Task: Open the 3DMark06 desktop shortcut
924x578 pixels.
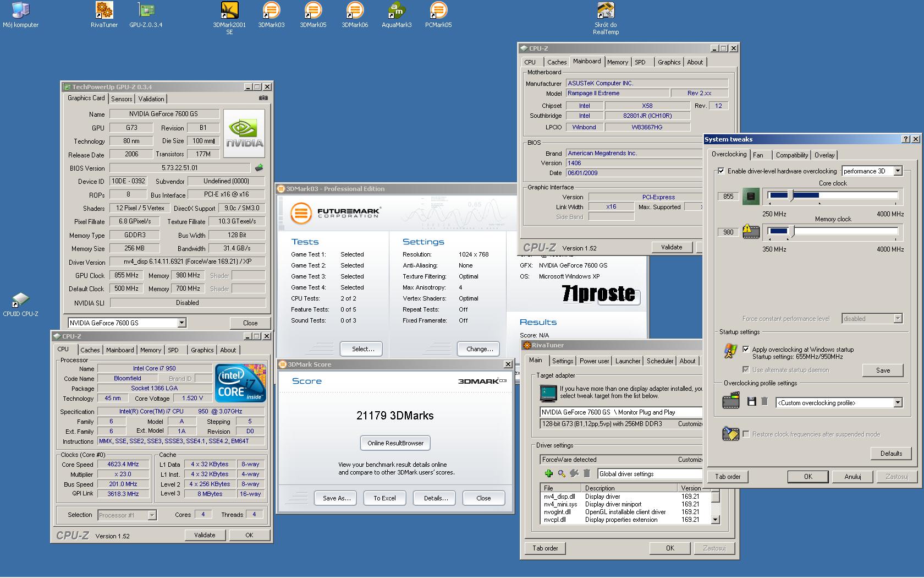Action: point(355,15)
